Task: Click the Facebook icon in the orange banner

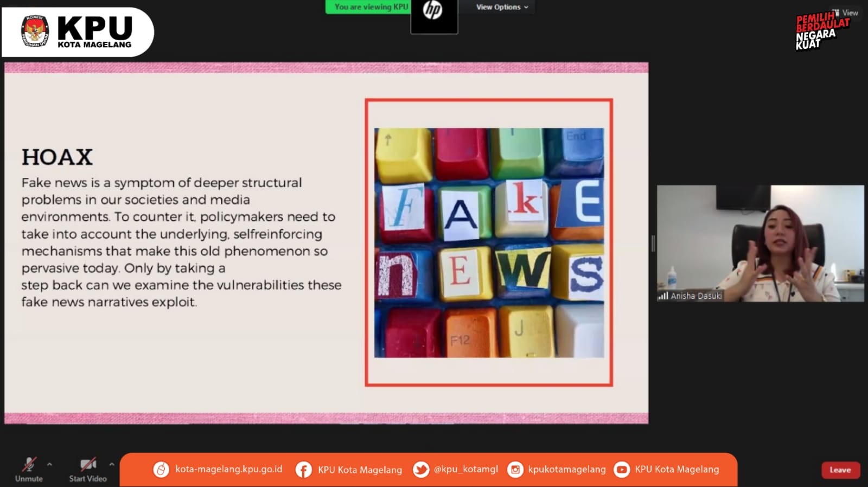Action: tap(303, 470)
